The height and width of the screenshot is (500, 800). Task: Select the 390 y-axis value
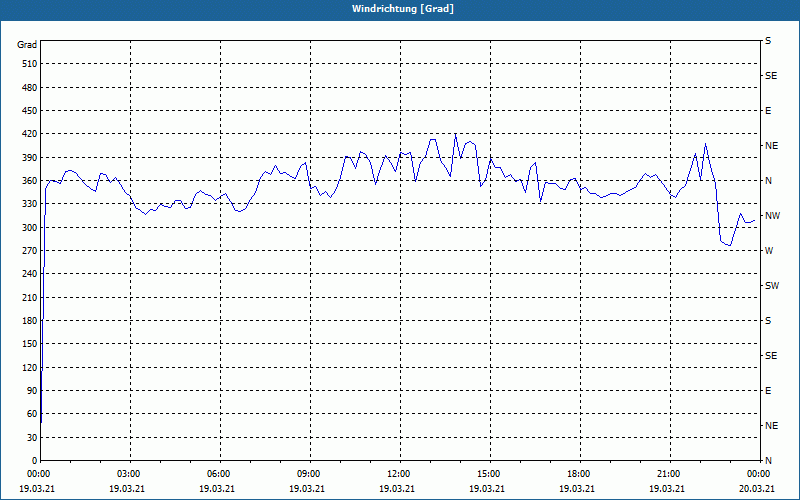point(30,157)
